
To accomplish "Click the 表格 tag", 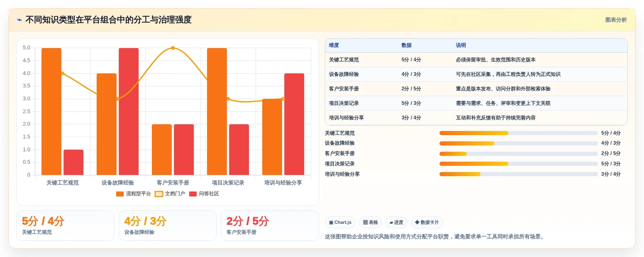I will pos(371,222).
